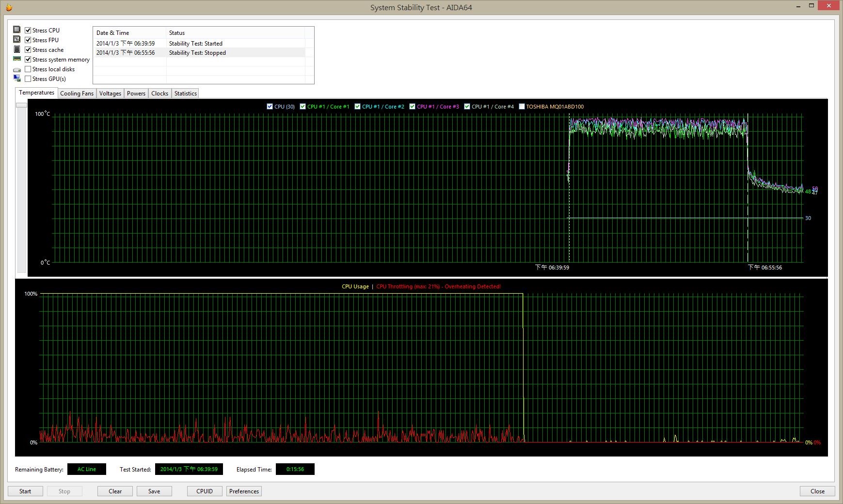Click the disk drive icon beside Stress local disks
Screen dimensions: 843x504
pos(17,69)
